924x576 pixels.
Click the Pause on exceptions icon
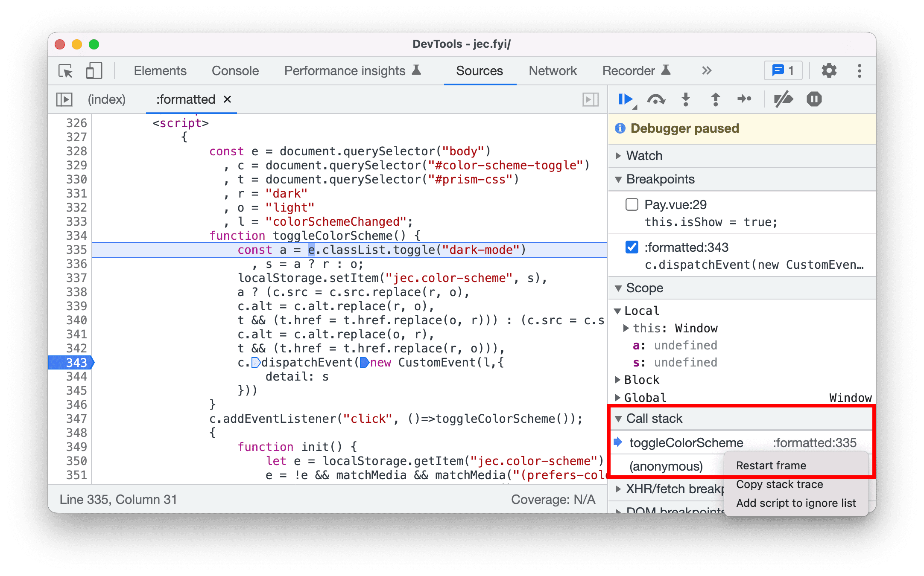(x=818, y=99)
